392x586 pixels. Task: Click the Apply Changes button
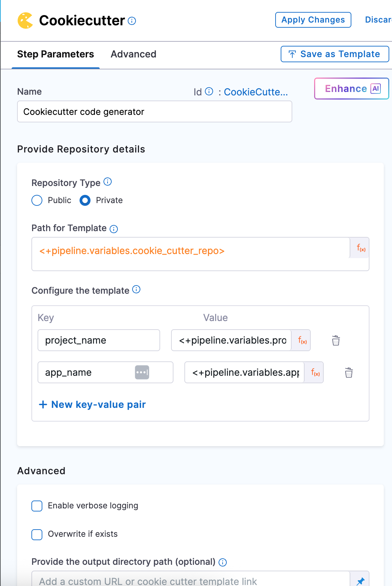[313, 20]
